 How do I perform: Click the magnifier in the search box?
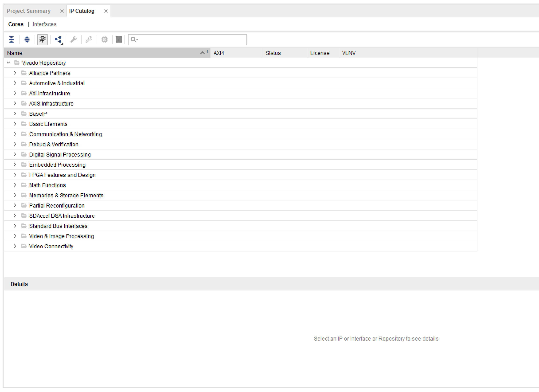[134, 40]
